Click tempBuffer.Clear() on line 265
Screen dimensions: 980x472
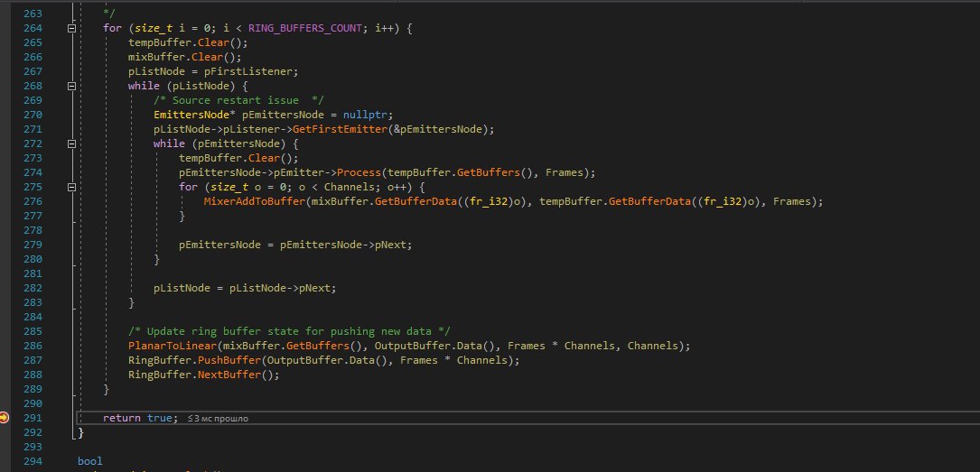pos(188,42)
